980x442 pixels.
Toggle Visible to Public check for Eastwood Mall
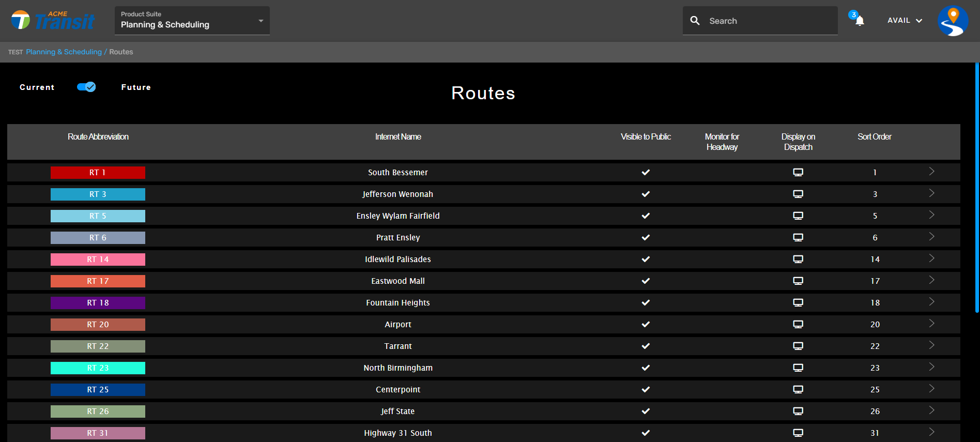coord(646,281)
